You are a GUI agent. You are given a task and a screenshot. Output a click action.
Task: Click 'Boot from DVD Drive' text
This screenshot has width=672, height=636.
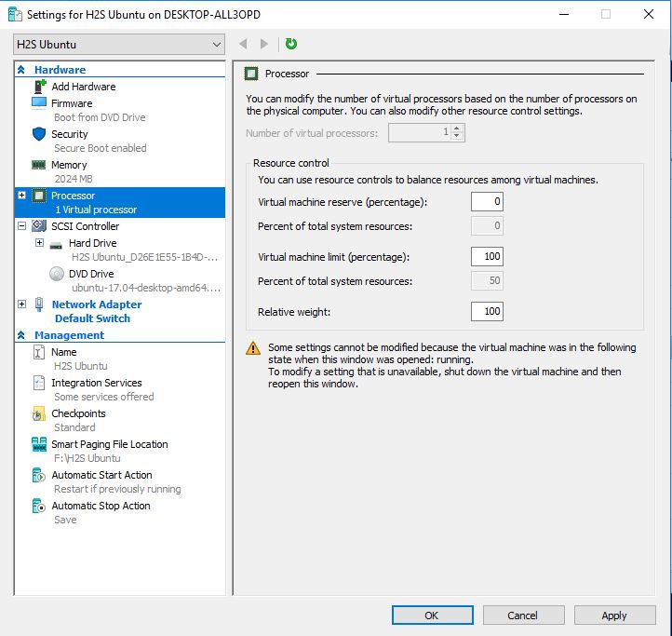point(100,117)
